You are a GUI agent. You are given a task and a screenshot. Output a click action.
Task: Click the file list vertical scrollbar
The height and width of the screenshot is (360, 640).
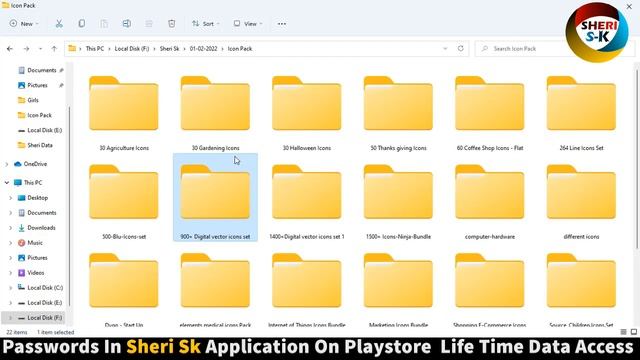click(x=637, y=159)
